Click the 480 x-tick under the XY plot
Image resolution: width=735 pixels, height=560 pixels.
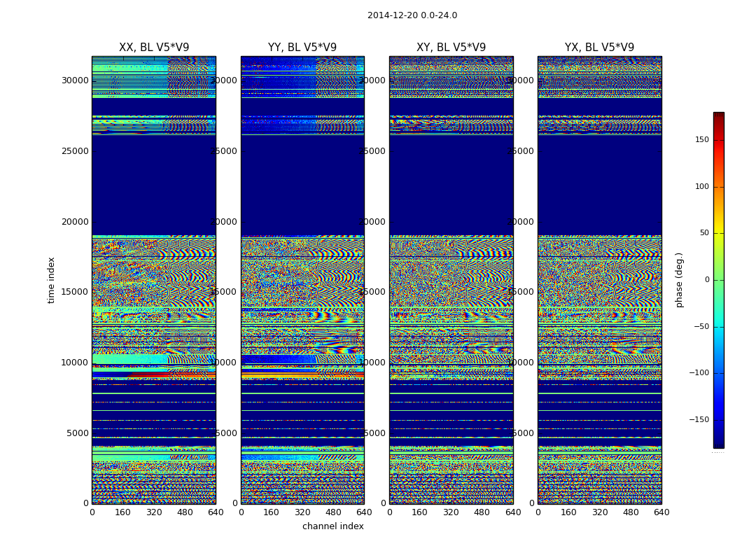(x=482, y=512)
